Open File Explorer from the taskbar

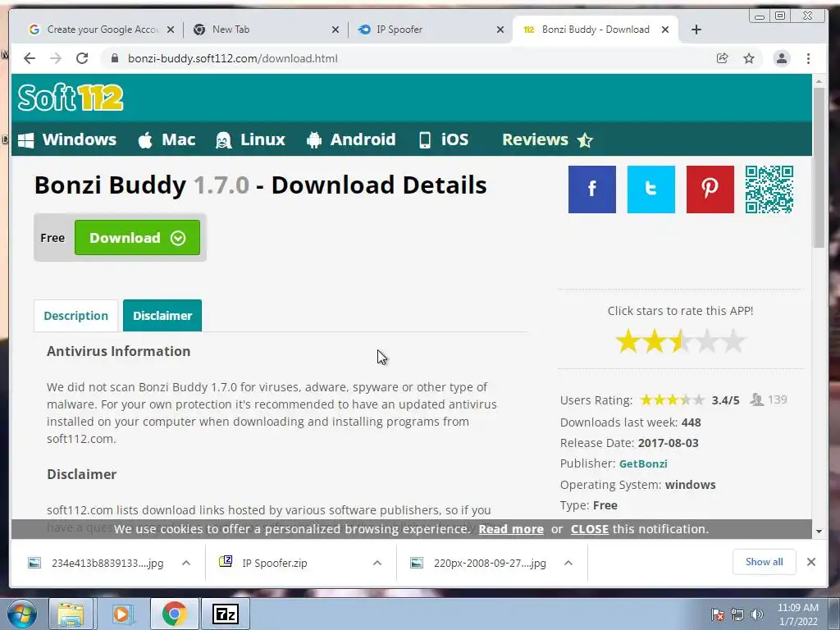[x=71, y=614]
